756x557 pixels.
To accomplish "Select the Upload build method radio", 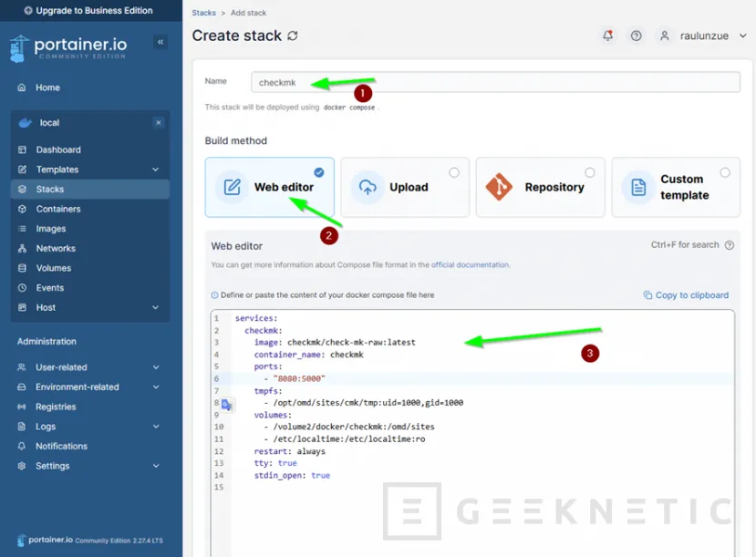I will pos(454,172).
